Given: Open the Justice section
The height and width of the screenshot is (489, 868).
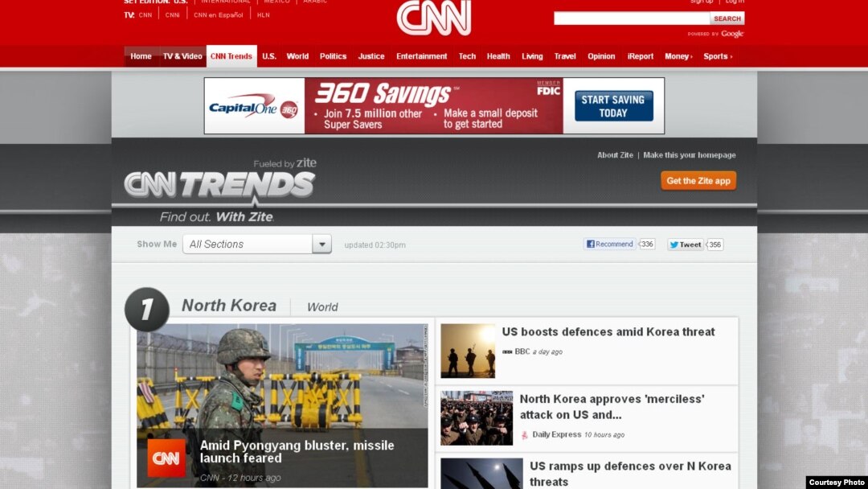Looking at the screenshot, I should click(371, 56).
